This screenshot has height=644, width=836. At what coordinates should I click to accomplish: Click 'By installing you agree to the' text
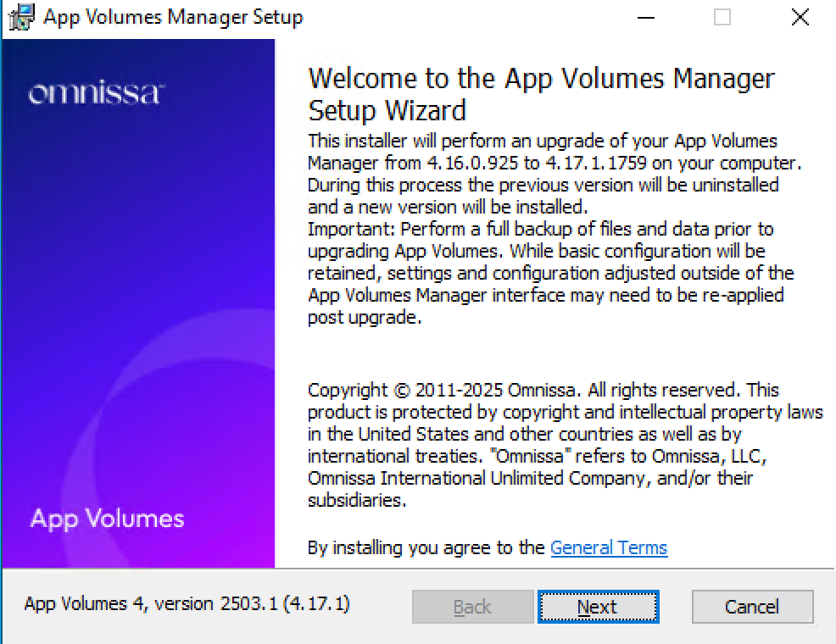pyautogui.click(x=426, y=547)
